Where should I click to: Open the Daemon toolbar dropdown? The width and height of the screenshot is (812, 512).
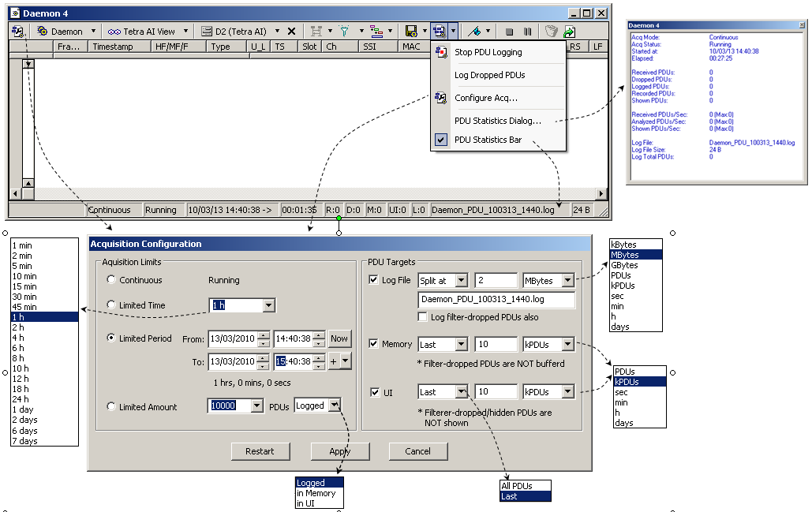tap(93, 32)
